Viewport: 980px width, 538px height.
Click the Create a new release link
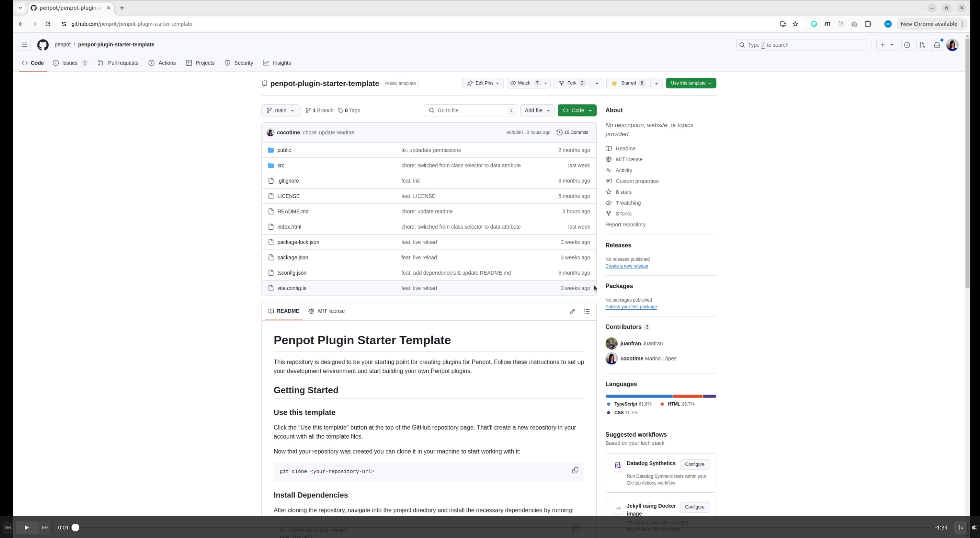[x=627, y=266]
